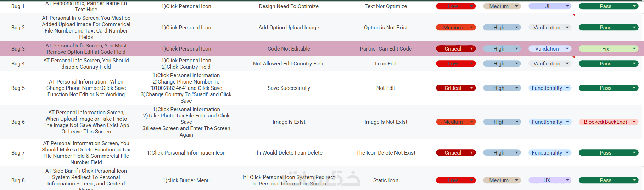Open Bug 7 High priority dropdown
This screenshot has height=190, width=644.
pos(517,153)
